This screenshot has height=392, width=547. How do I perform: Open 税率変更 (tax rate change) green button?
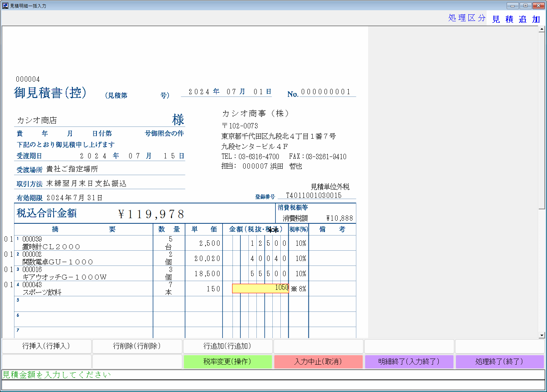coord(228,362)
